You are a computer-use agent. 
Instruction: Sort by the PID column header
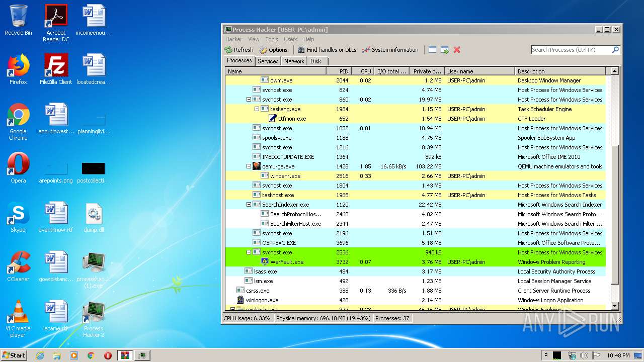pos(339,71)
